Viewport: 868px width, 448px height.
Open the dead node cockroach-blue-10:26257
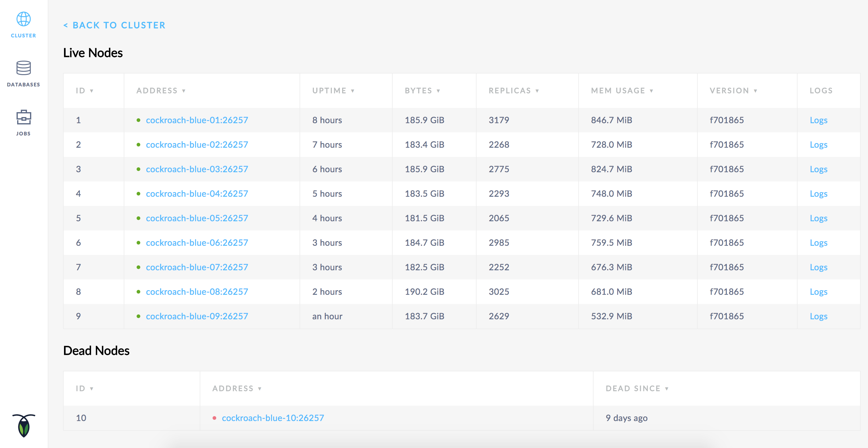point(273,417)
